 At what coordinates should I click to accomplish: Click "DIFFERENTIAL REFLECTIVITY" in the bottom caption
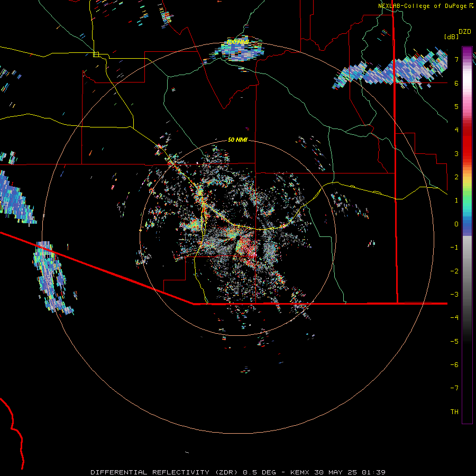(x=150, y=472)
